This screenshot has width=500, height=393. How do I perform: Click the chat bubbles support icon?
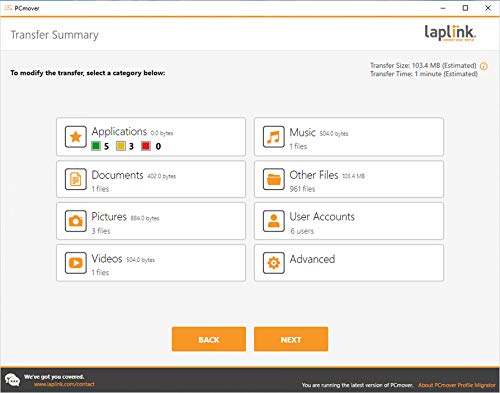tap(12, 380)
